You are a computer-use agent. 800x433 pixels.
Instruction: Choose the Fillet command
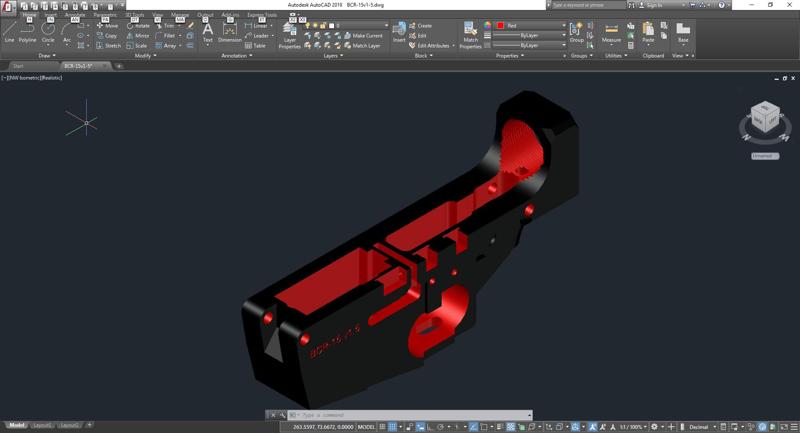click(x=165, y=36)
